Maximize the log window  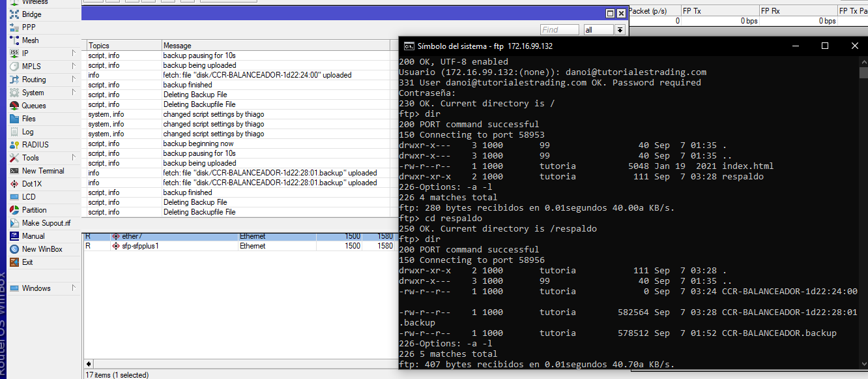(610, 14)
